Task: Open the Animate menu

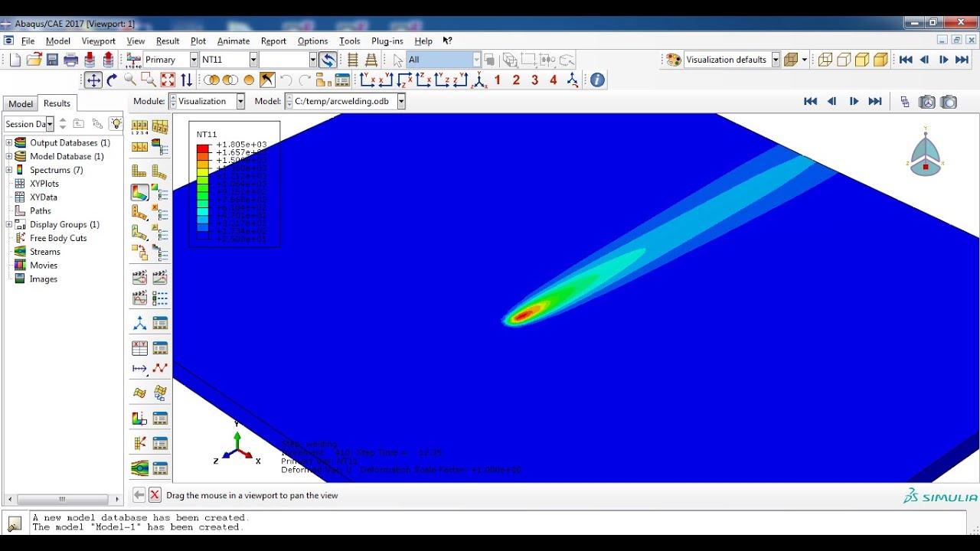Action: point(234,41)
